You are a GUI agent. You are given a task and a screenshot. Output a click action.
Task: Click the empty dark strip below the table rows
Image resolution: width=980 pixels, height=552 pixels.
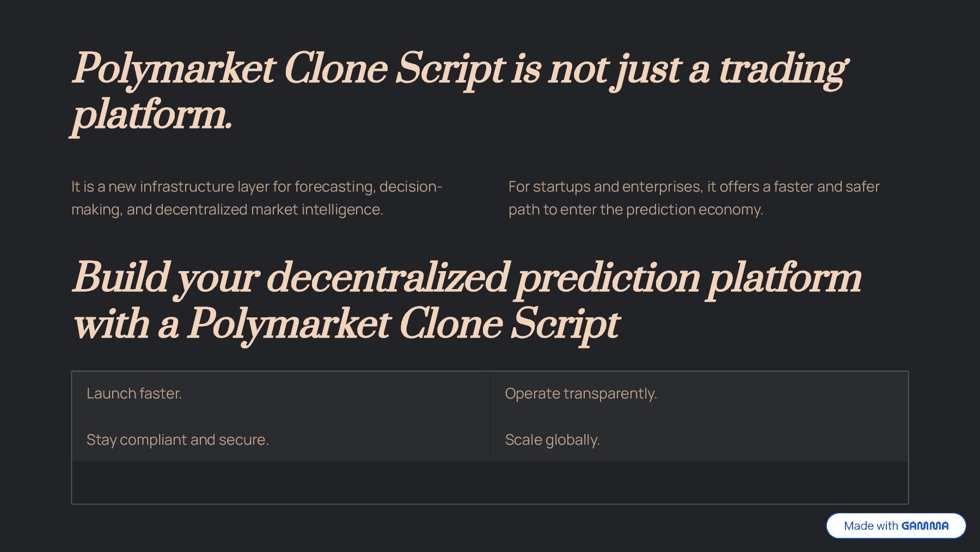tap(489, 482)
